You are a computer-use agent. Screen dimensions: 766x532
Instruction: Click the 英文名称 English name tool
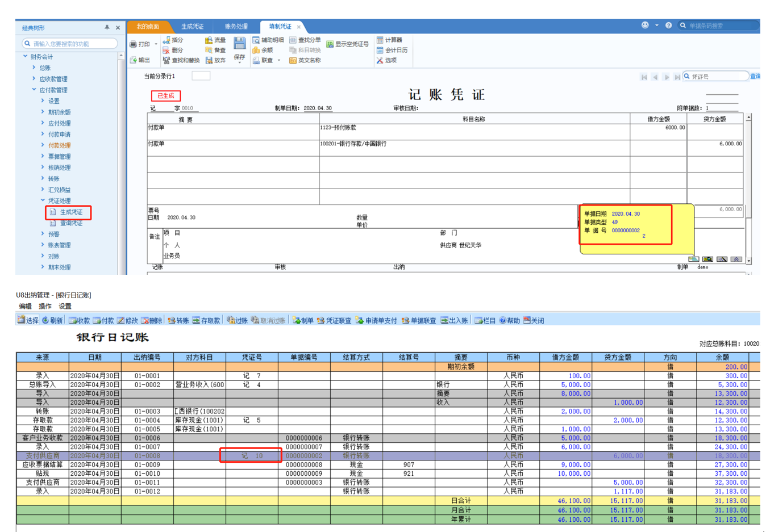point(305,60)
